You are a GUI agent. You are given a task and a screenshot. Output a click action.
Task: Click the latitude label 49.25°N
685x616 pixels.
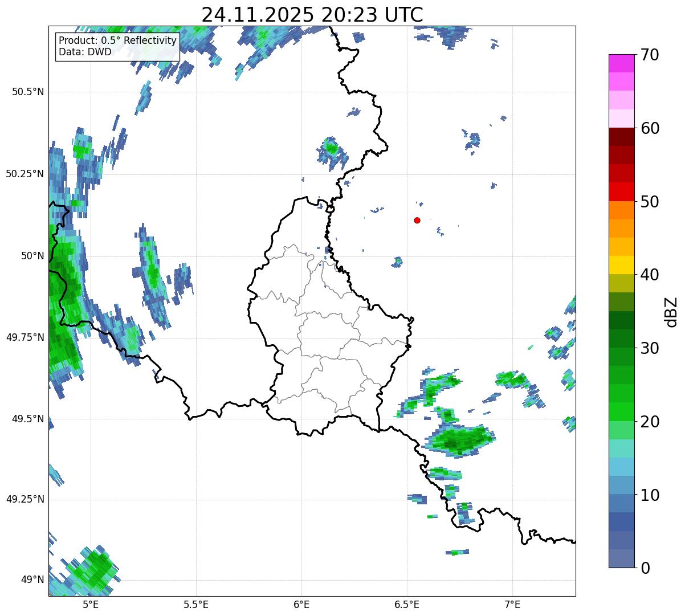point(25,499)
